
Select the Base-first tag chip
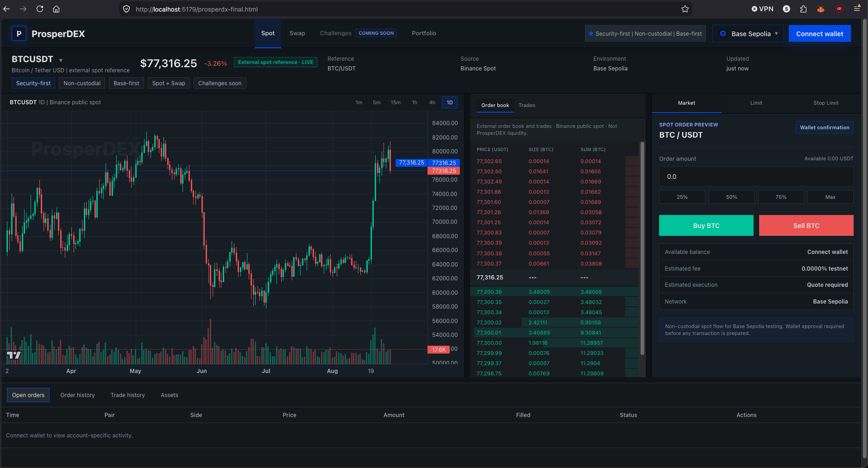pos(126,83)
